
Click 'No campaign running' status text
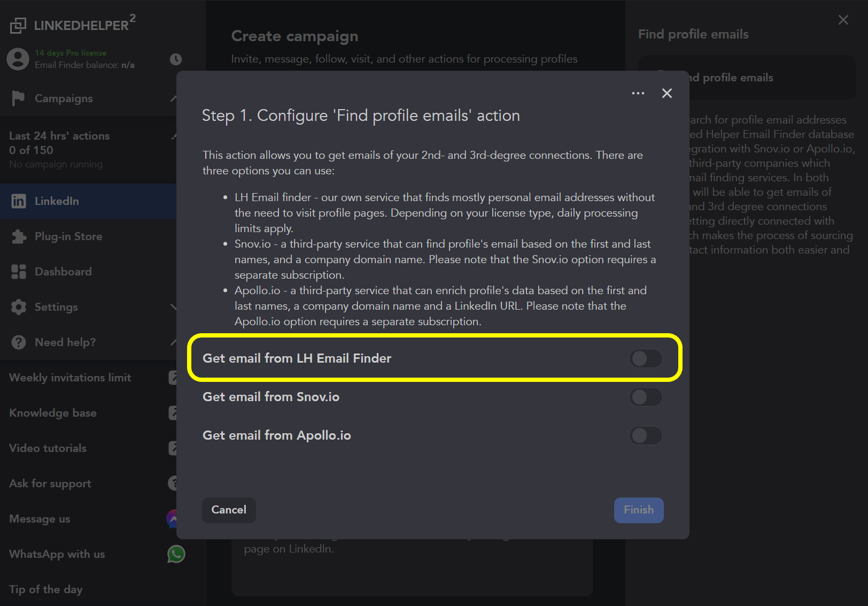point(56,164)
